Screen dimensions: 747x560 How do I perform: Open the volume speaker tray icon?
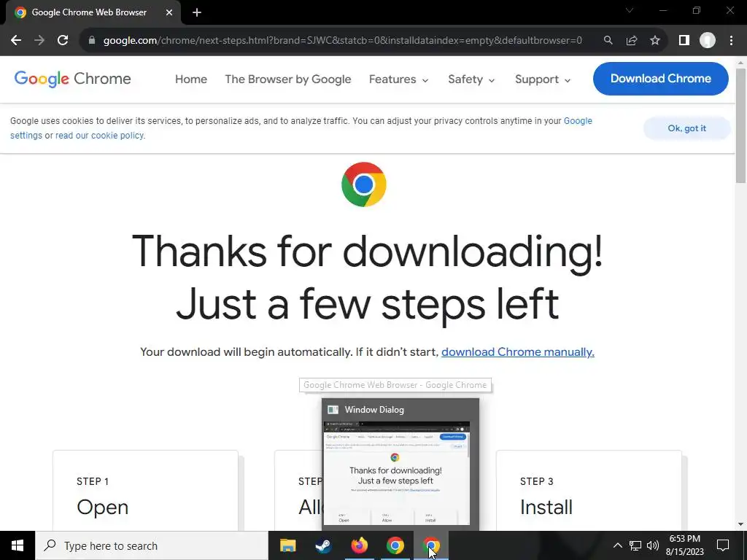tap(653, 545)
